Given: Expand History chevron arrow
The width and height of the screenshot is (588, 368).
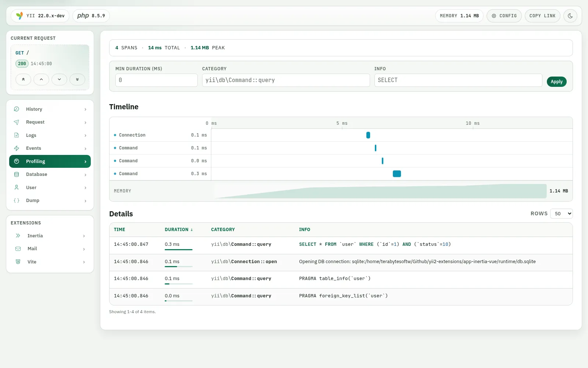Looking at the screenshot, I should pyautogui.click(x=85, y=109).
